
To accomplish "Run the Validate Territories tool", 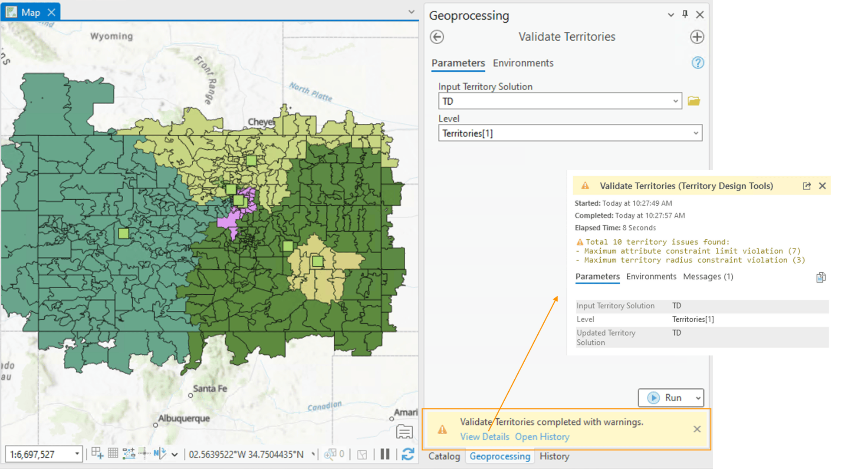I will click(x=666, y=398).
